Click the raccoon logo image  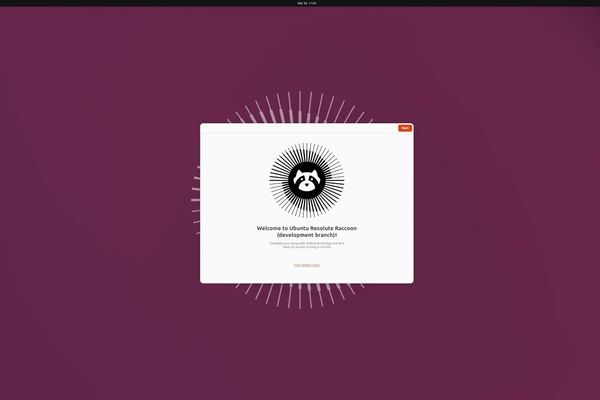click(307, 180)
